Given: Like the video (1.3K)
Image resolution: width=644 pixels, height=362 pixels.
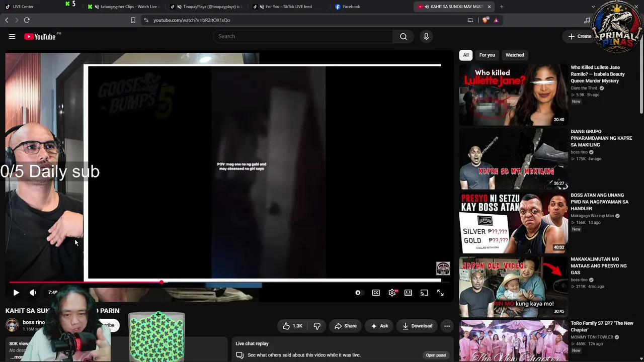Looking at the screenshot, I should pyautogui.click(x=292, y=326).
